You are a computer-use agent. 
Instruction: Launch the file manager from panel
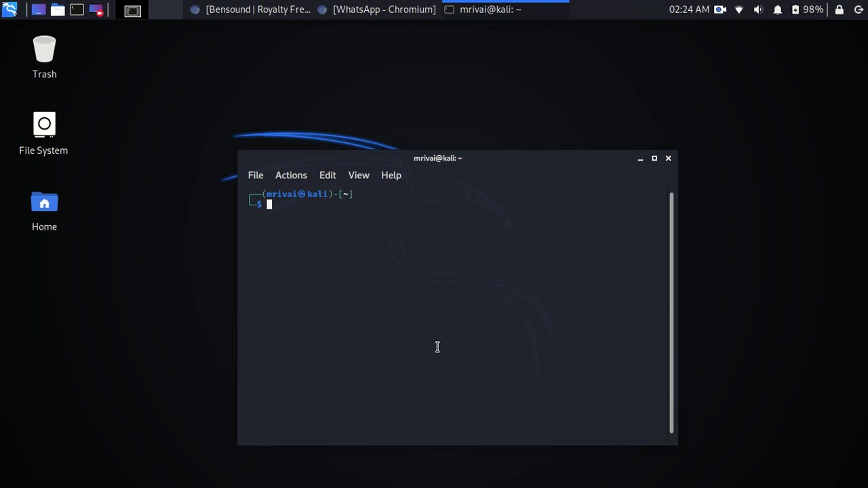[58, 10]
